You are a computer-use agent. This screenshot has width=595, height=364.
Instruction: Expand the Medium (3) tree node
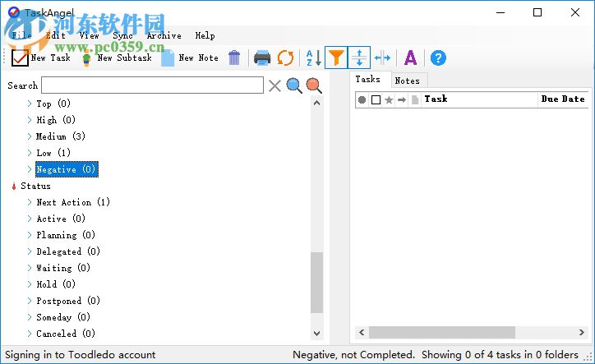[30, 136]
